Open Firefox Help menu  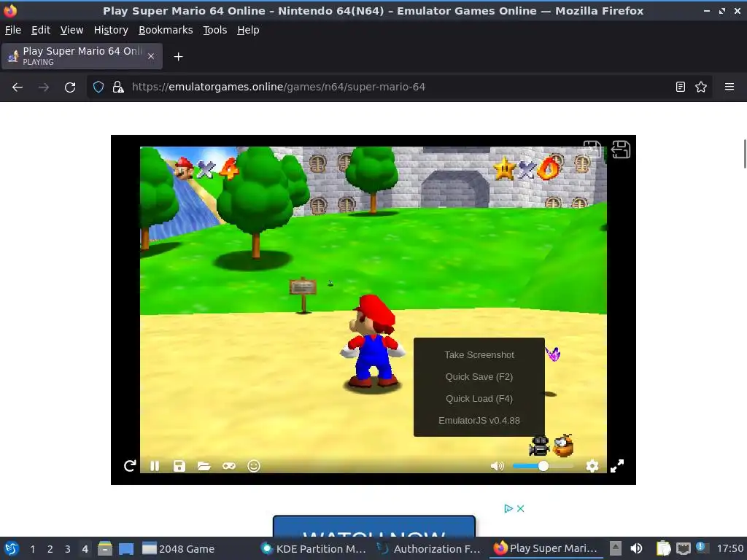(x=248, y=30)
